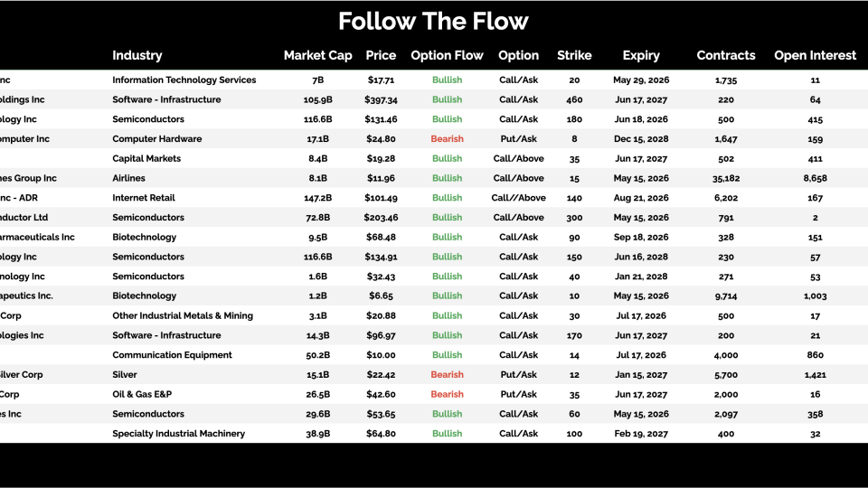Select the Dec 15, 2028 expiry cell

[641, 139]
